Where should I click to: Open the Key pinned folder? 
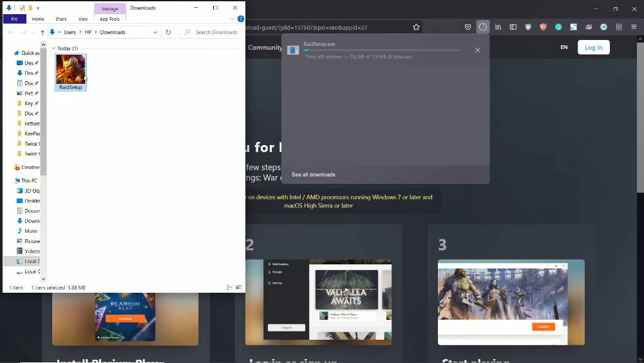click(27, 103)
